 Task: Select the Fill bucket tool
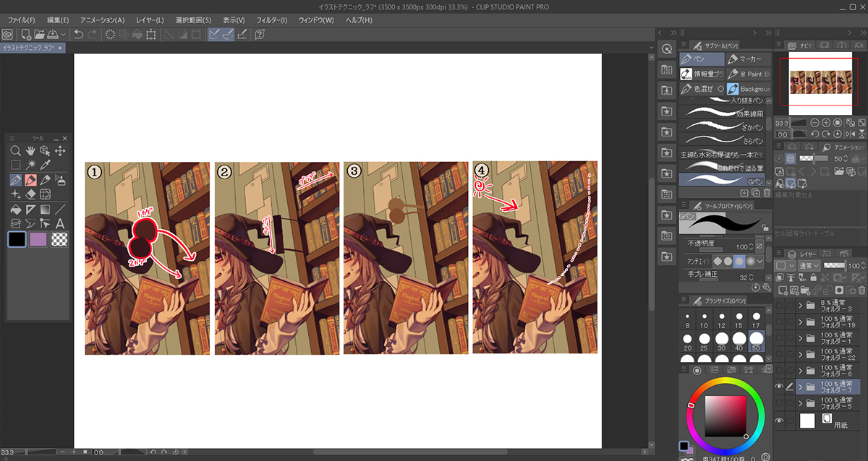[x=15, y=210]
